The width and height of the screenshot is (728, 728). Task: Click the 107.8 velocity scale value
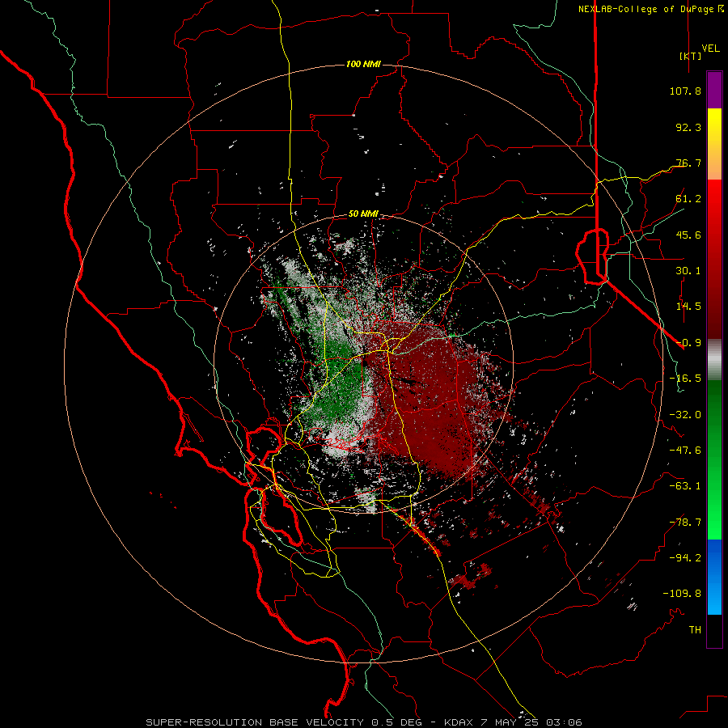pyautogui.click(x=685, y=91)
